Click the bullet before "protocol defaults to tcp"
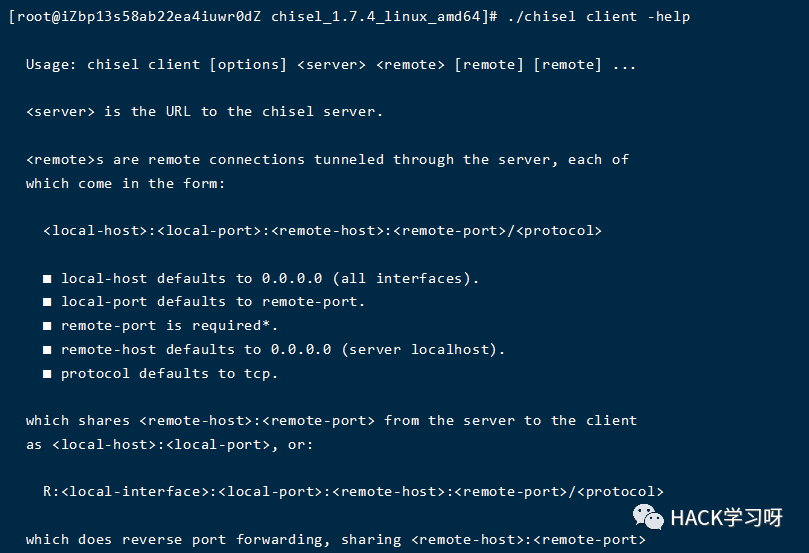809x553 pixels. pos(47,374)
